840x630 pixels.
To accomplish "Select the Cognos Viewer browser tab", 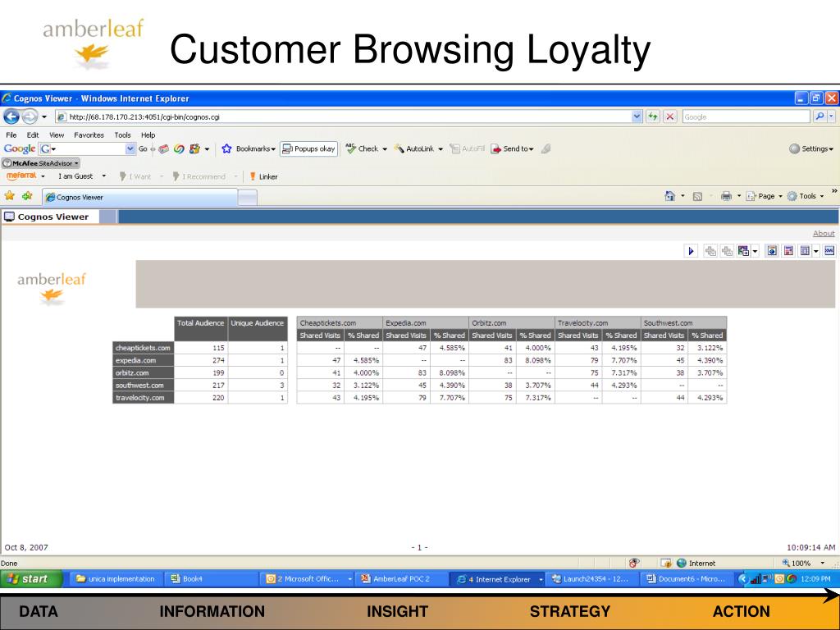I will tap(139, 197).
